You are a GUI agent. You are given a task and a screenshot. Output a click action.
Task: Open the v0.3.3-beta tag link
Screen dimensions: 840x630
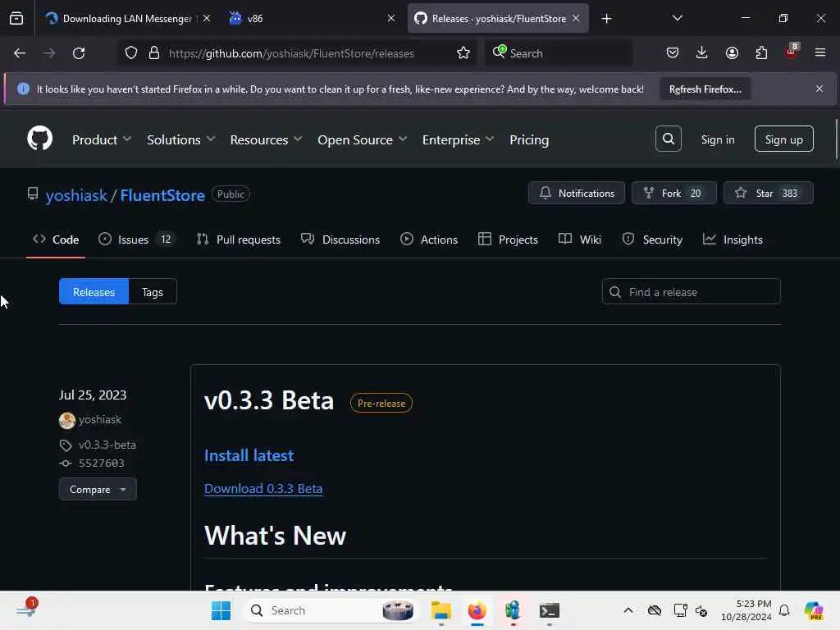coord(107,445)
